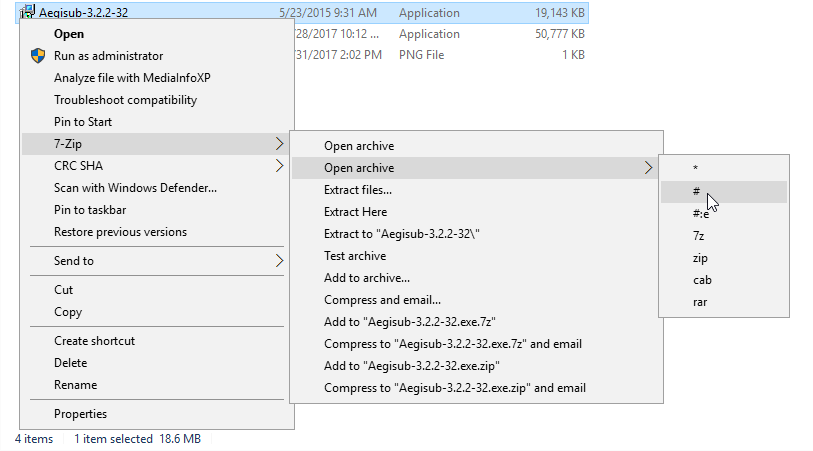The image size is (813, 451).
Task: Click the first Open archive entry without arrow
Action: click(x=359, y=146)
